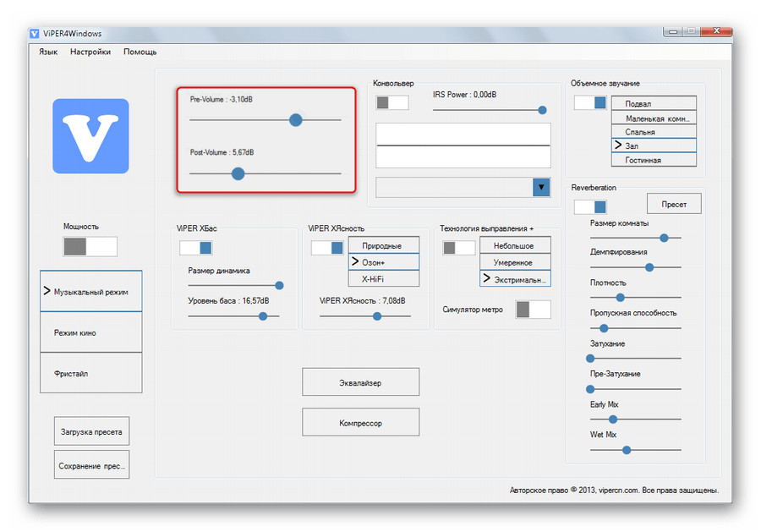Switch off the Reverberation toggle
This screenshot has height=532, width=761.
point(590,206)
